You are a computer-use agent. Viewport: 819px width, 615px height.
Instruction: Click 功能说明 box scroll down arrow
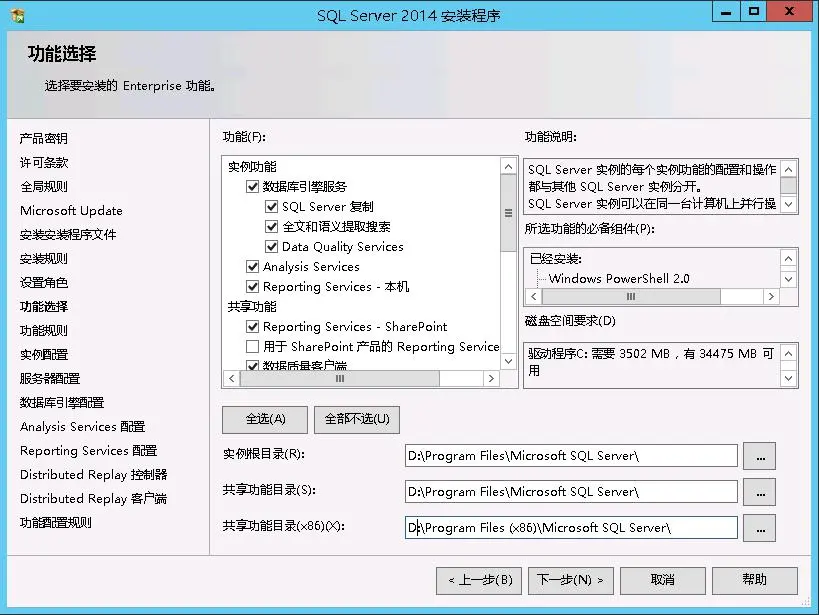point(789,204)
